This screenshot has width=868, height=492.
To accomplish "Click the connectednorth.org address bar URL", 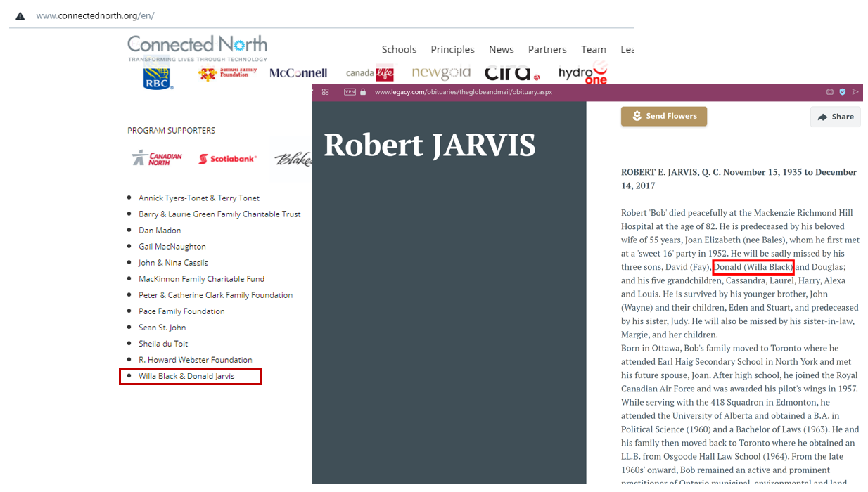I will [x=96, y=15].
